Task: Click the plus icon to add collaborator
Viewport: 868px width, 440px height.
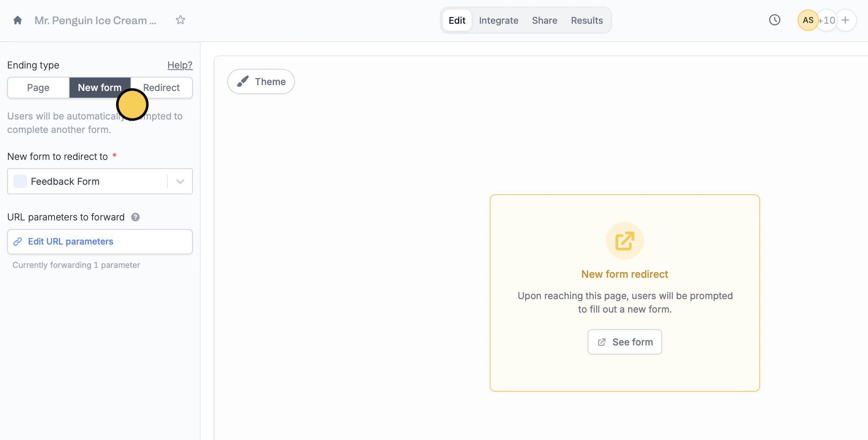Action: (845, 20)
